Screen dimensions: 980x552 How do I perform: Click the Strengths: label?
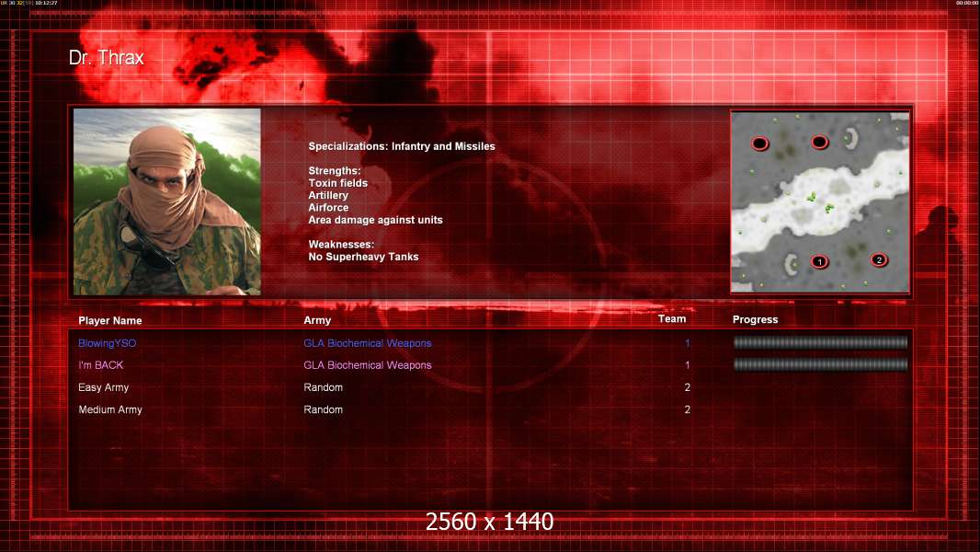tap(335, 171)
